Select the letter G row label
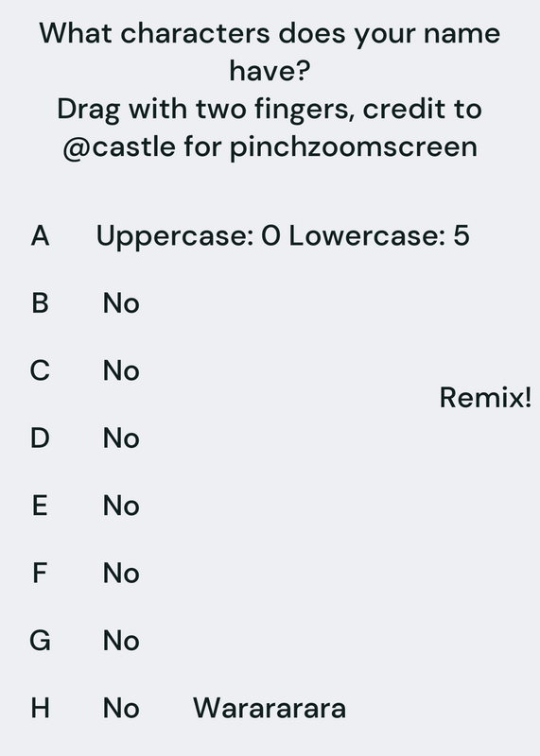The width and height of the screenshot is (540, 756). click(x=40, y=641)
